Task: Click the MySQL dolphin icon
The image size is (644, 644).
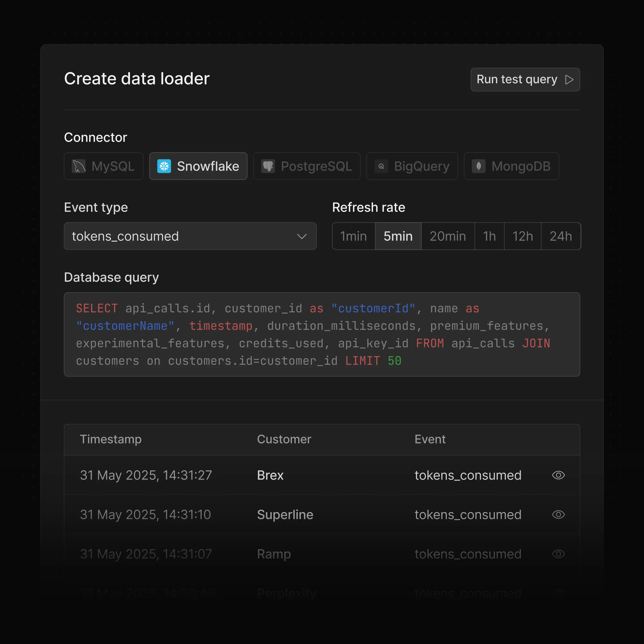Action: pos(79,166)
